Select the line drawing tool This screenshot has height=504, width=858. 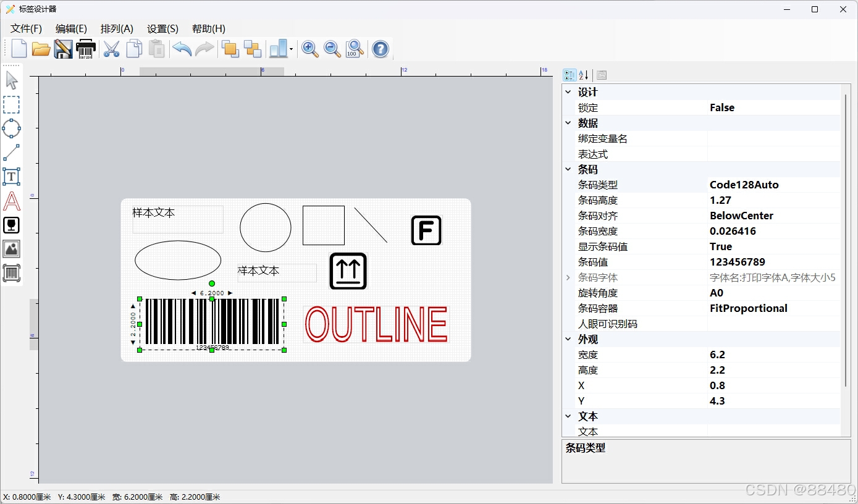tap(12, 153)
